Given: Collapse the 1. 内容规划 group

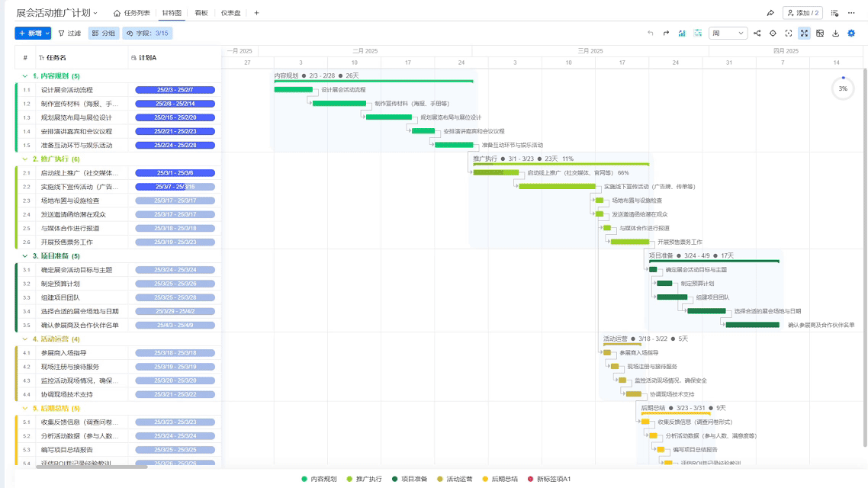Looking at the screenshot, I should pos(25,76).
